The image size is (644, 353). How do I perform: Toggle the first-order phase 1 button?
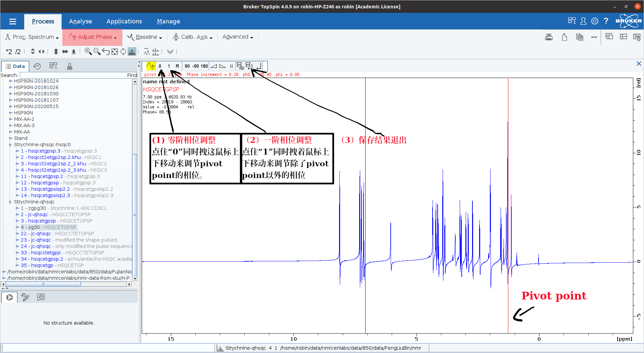[x=169, y=66]
